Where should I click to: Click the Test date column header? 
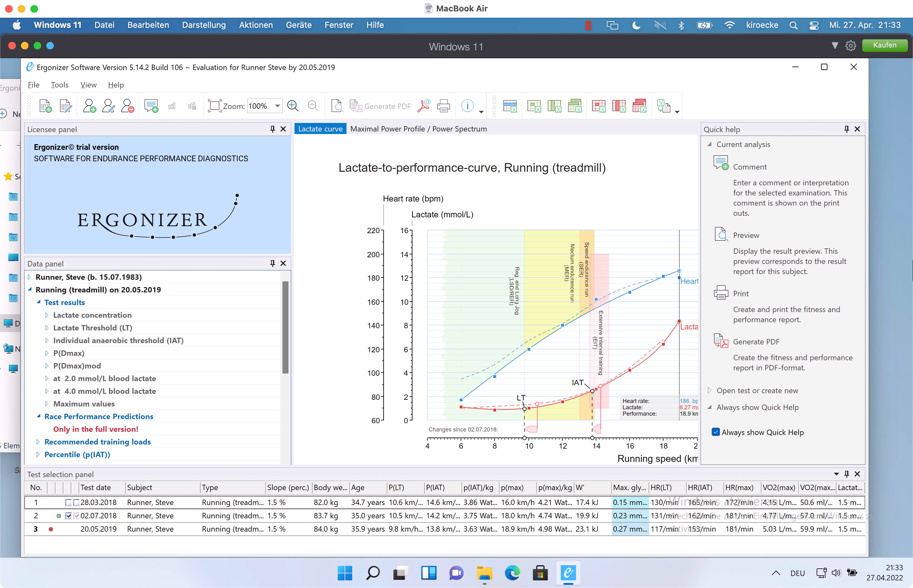click(x=102, y=487)
